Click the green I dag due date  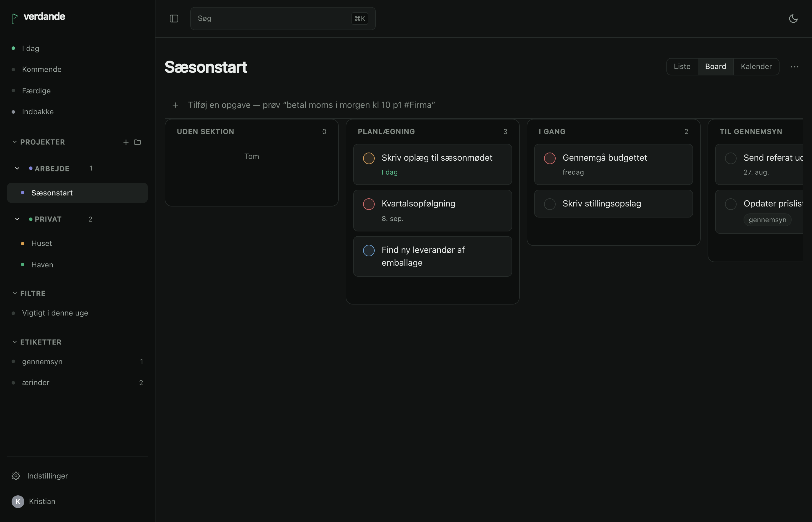click(389, 172)
